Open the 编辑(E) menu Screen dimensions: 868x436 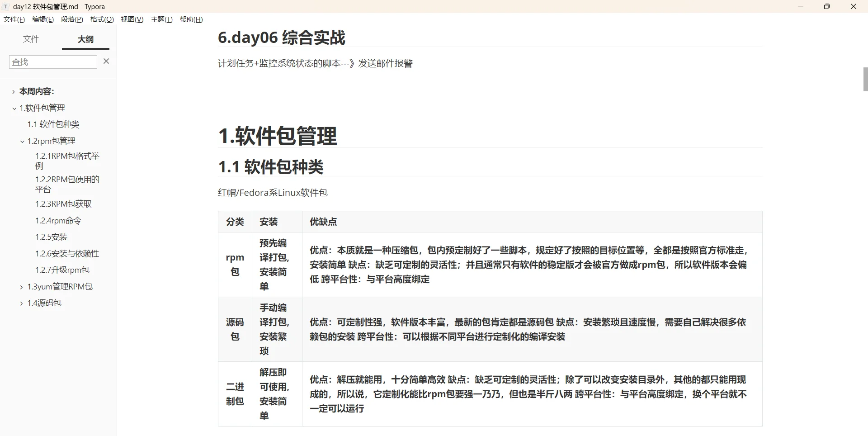42,19
